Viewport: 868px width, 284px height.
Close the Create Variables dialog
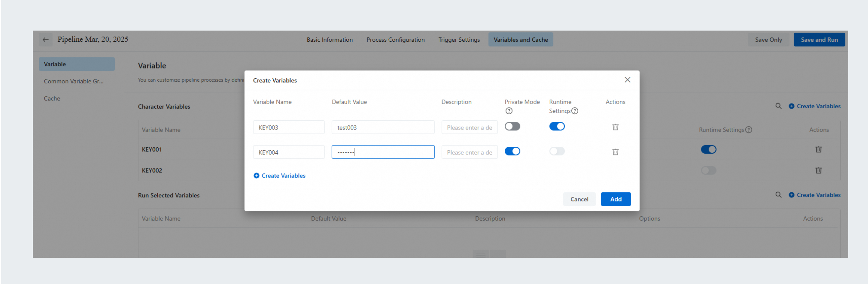point(627,80)
